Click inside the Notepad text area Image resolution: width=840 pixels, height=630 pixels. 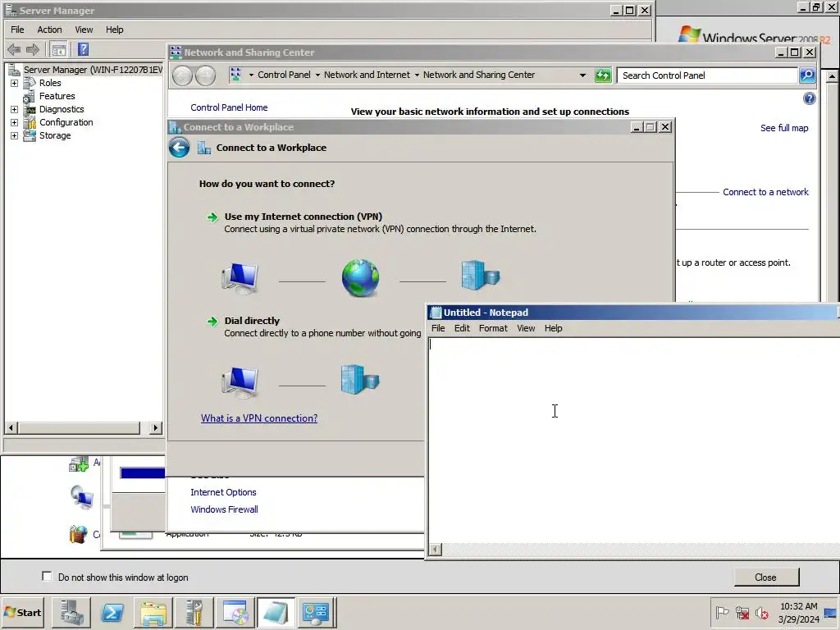coord(634,440)
